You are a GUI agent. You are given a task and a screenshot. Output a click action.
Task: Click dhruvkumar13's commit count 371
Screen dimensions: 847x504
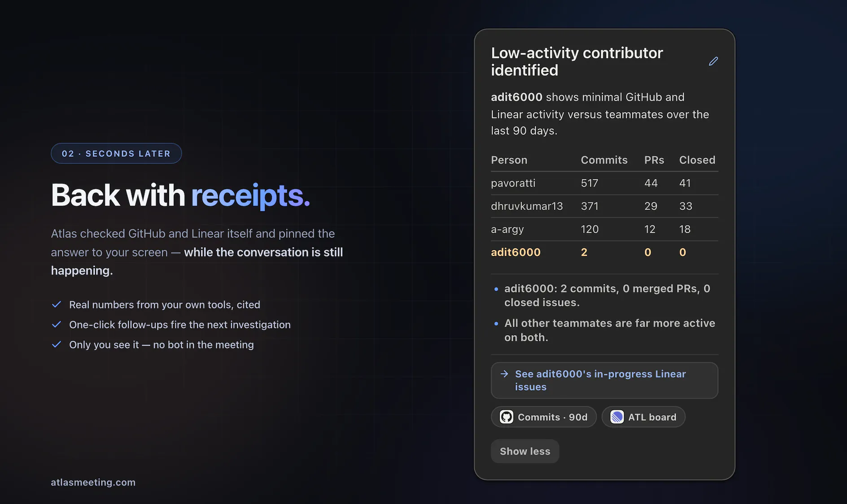[589, 206]
